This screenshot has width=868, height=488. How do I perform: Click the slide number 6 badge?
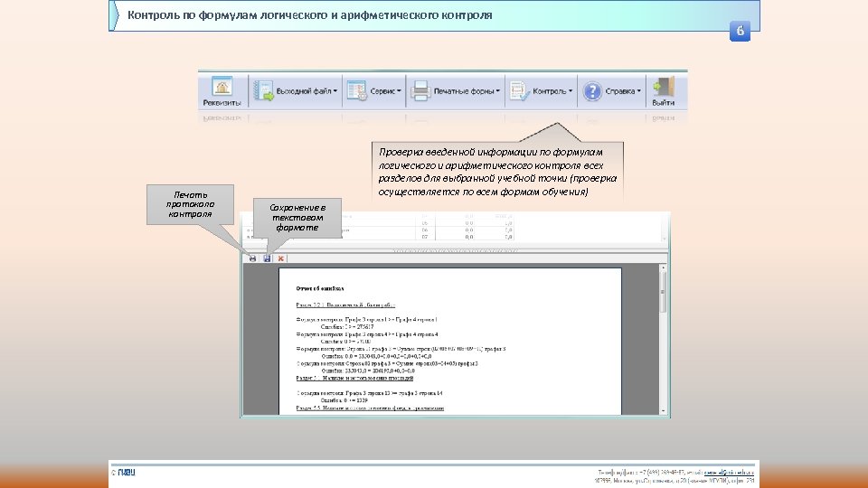point(740,31)
